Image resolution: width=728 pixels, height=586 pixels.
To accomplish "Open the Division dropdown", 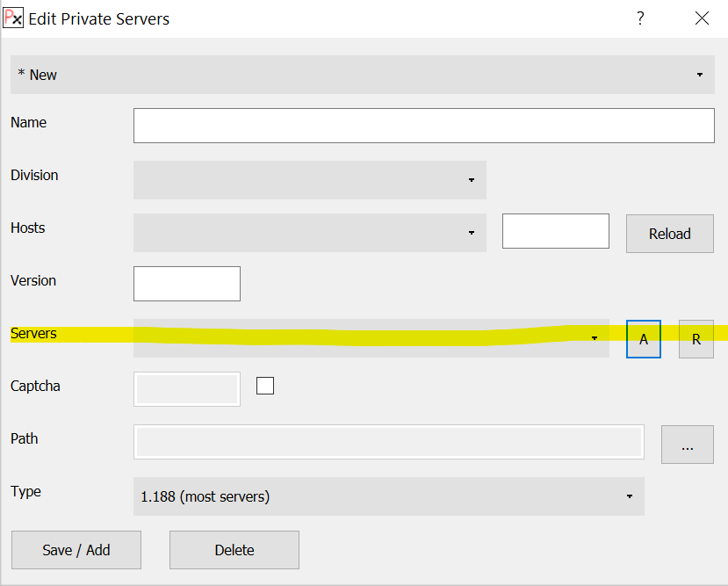I will pyautogui.click(x=309, y=180).
